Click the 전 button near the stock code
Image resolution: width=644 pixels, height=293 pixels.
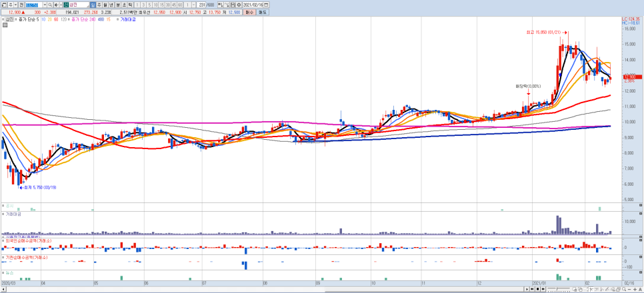point(21,5)
